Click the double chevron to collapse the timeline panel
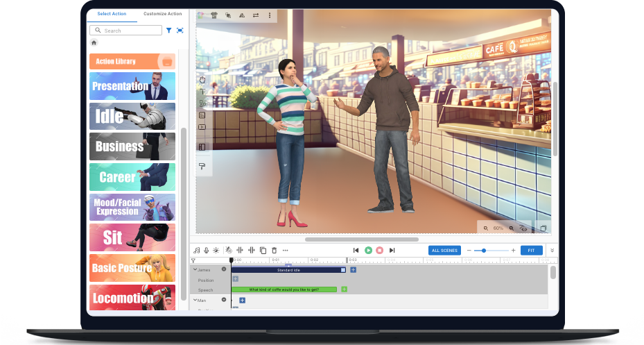The height and width of the screenshot is (345, 644). pyautogui.click(x=552, y=250)
